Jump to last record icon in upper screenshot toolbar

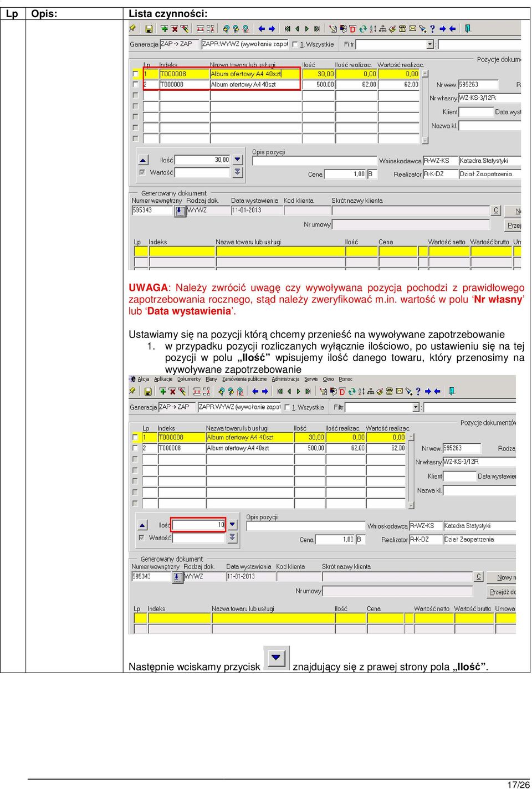pyautogui.click(x=316, y=29)
